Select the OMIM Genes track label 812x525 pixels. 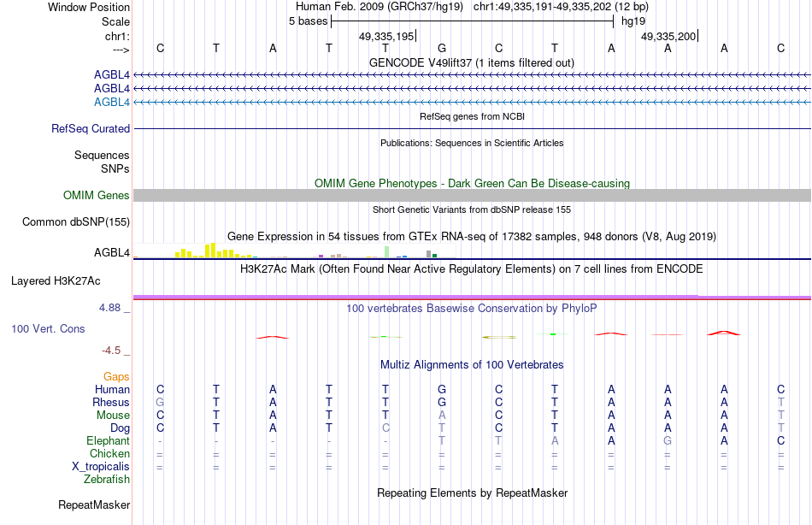[97, 196]
